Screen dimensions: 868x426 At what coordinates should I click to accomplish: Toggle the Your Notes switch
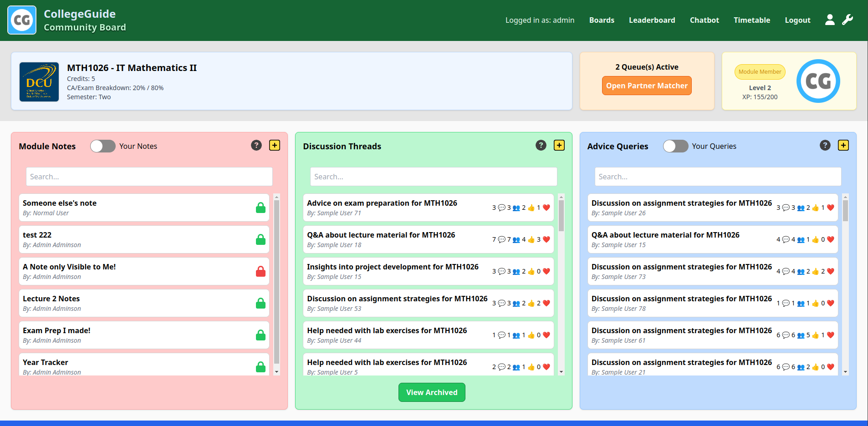[x=103, y=146]
